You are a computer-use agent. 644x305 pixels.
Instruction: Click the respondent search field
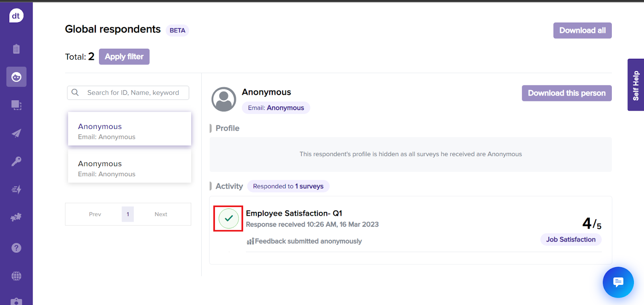pyautogui.click(x=133, y=93)
